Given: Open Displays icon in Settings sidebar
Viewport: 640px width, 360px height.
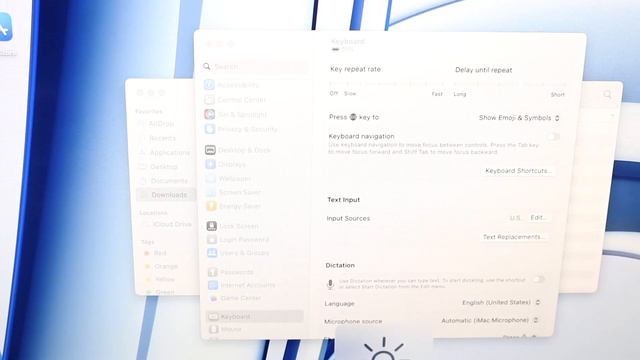Looking at the screenshot, I should 211,164.
